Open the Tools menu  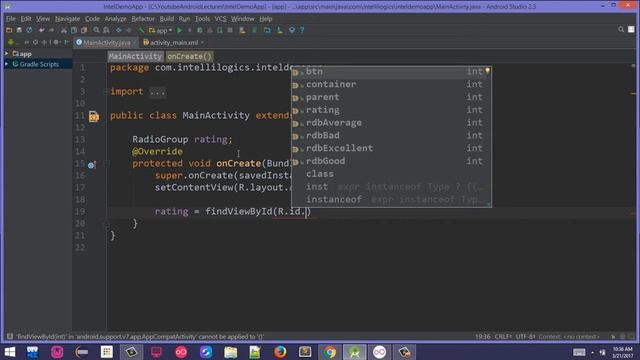(202, 19)
